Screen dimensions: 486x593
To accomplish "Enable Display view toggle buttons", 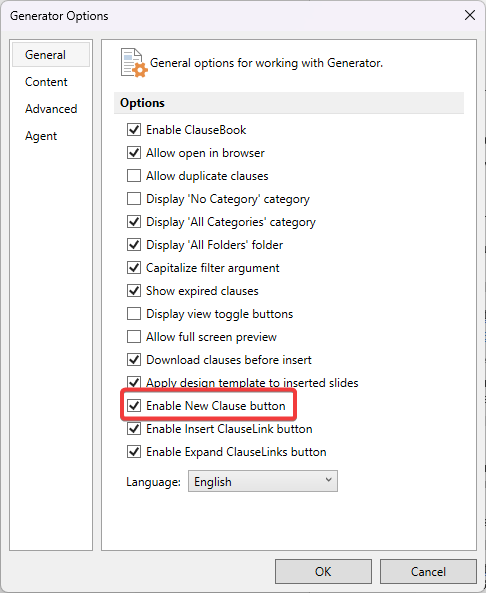I will click(134, 314).
